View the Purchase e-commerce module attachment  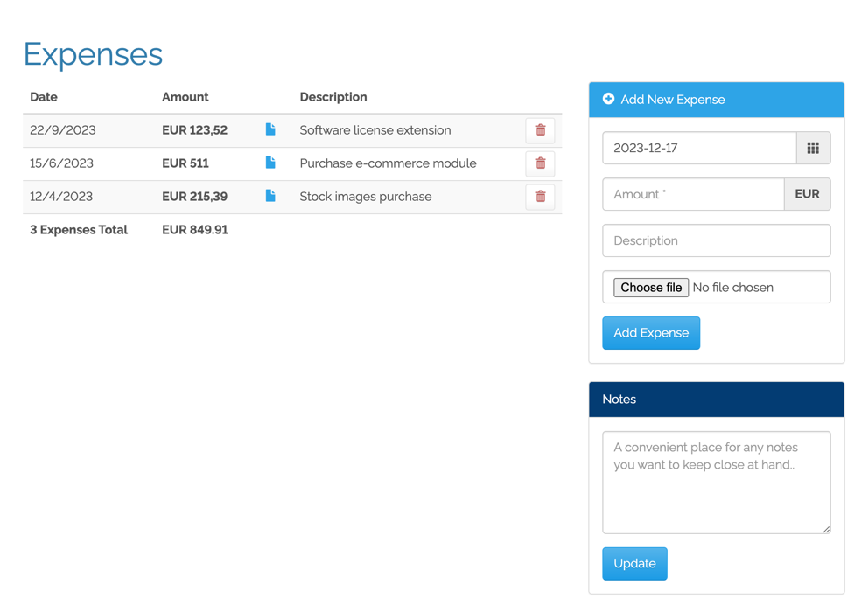pyautogui.click(x=270, y=163)
